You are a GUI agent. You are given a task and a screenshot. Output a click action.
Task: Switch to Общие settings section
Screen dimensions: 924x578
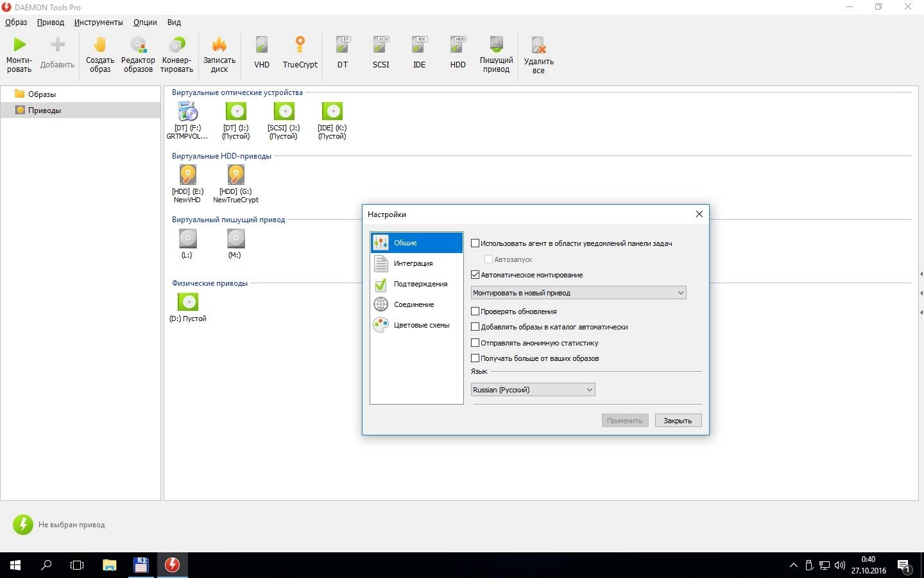tap(416, 243)
